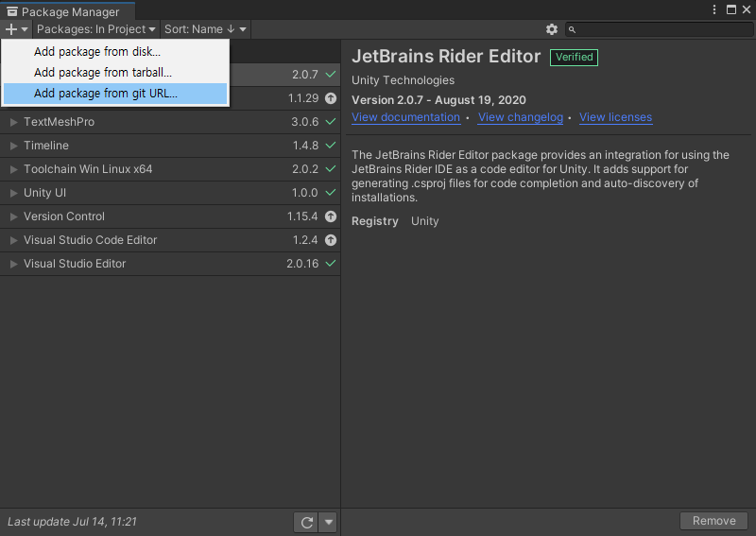Click the checkmark next to TextMeshPro 3.0.6
The height and width of the screenshot is (536, 756).
[x=331, y=122]
